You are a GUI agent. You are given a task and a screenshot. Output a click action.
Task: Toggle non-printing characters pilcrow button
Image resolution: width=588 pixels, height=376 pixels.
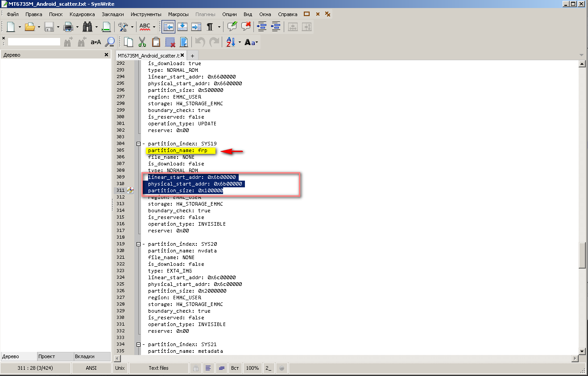[210, 27]
